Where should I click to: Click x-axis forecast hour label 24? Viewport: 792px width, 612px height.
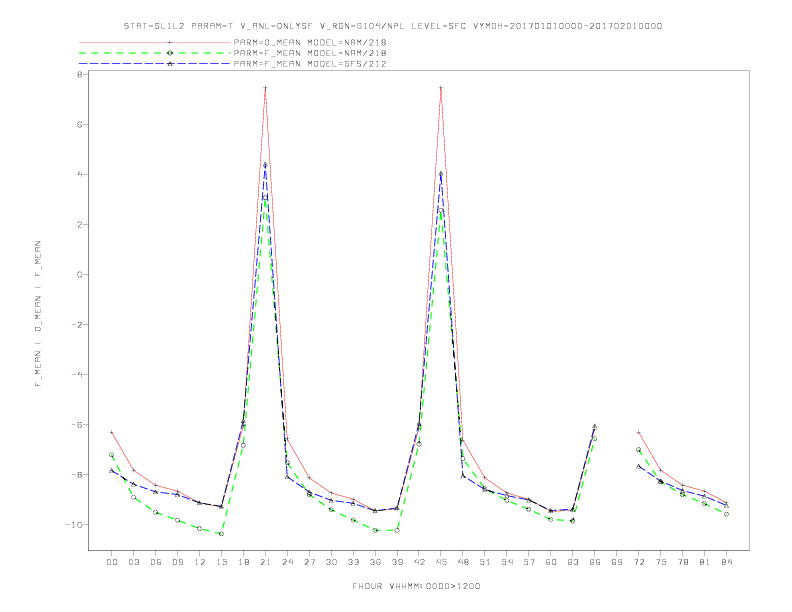click(287, 562)
